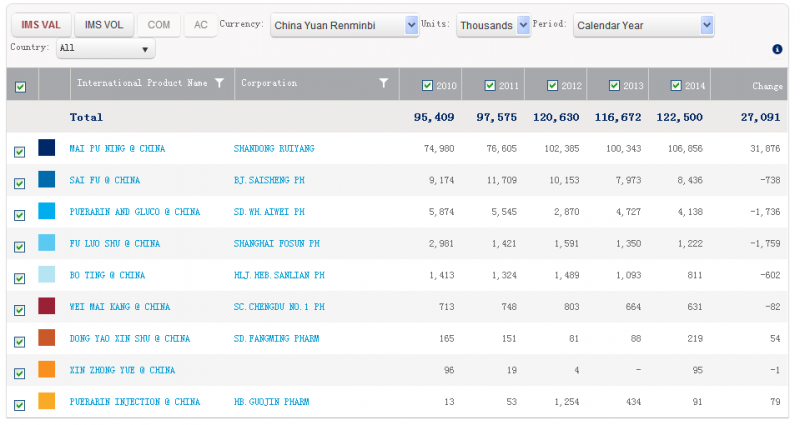Uncheck the PUERARIN AND GLUCO row checkbox
The width and height of the screenshot is (800, 425).
[x=19, y=215]
